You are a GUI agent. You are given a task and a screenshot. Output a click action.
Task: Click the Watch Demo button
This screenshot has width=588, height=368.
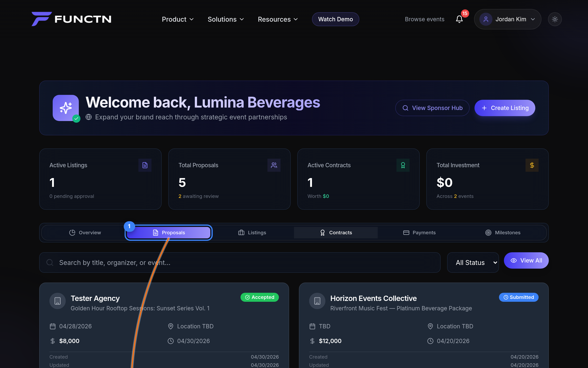click(336, 19)
